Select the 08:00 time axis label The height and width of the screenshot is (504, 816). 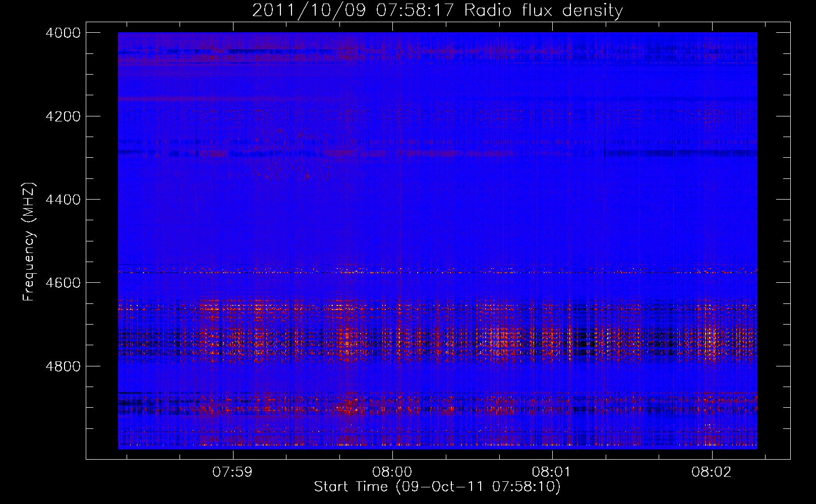[392, 472]
